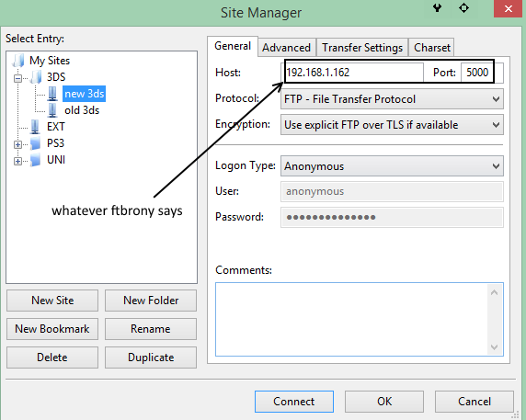This screenshot has height=420, width=526.
Task: Select the 'UNI' folder label
Action: [56, 160]
